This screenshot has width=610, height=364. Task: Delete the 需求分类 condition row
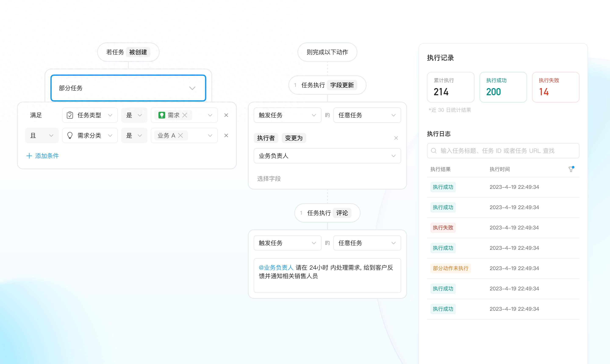coord(226,135)
